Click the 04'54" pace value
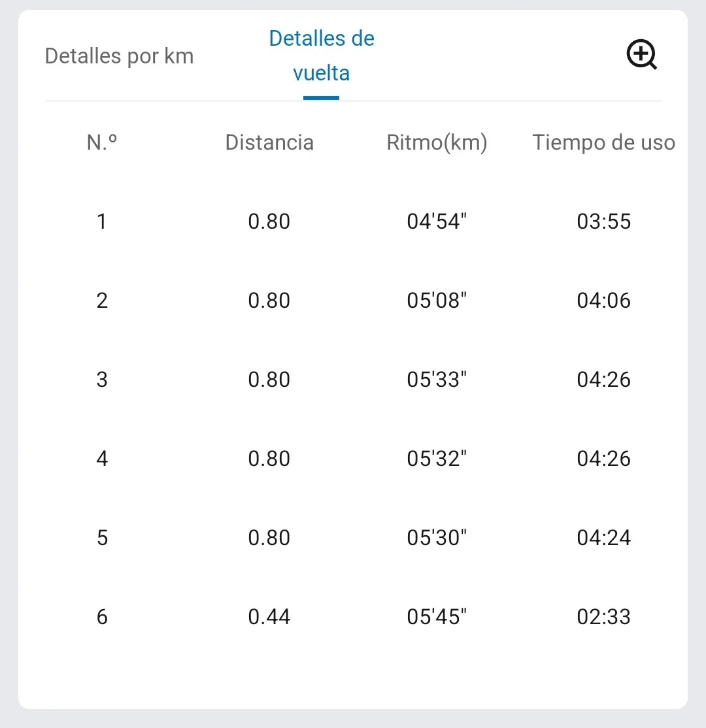Image resolution: width=706 pixels, height=728 pixels. click(437, 222)
